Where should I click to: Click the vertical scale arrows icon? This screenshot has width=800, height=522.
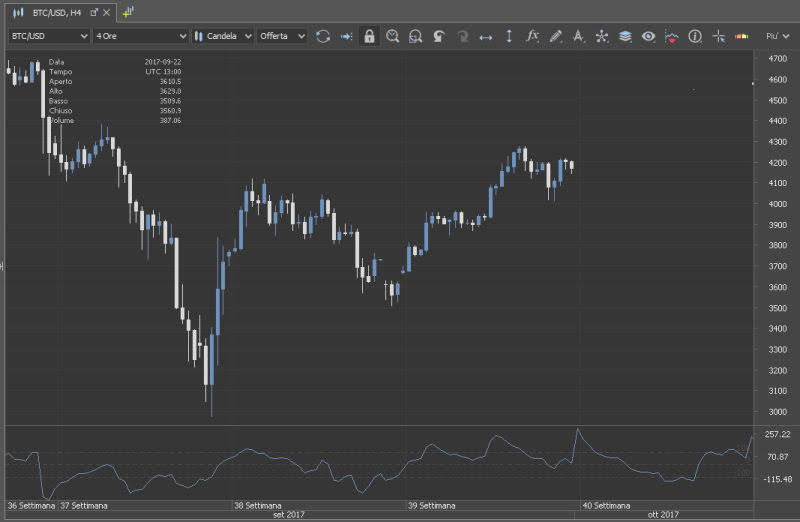pos(509,36)
